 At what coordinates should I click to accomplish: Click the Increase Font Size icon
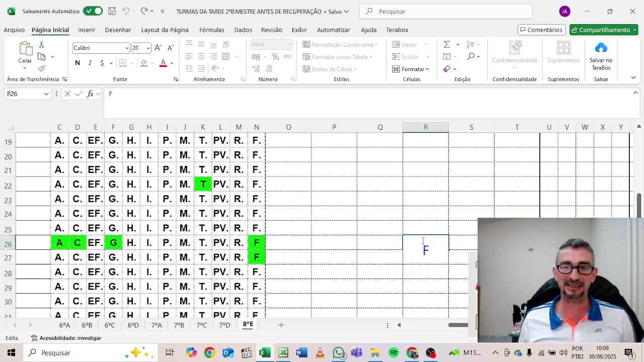coord(158,48)
